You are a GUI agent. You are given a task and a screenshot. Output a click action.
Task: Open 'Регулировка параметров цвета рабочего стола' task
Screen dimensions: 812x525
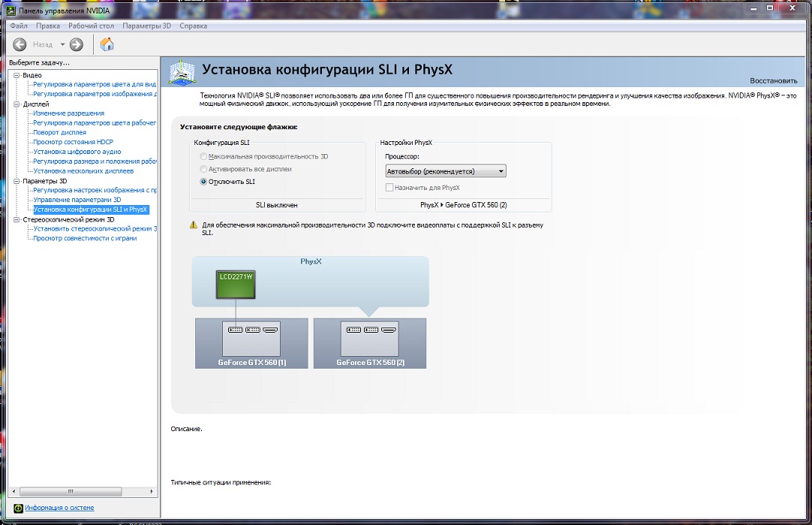tap(95, 123)
